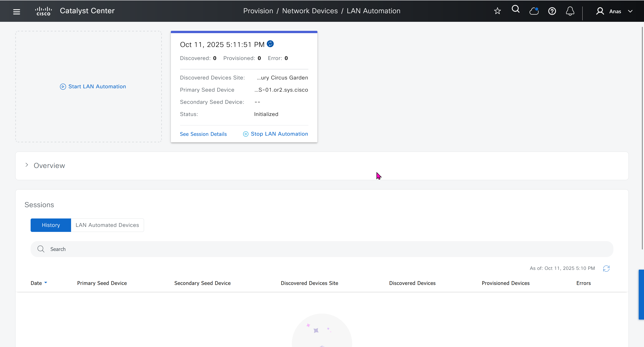Refresh the active session card status
This screenshot has width=644, height=347.
point(270,44)
